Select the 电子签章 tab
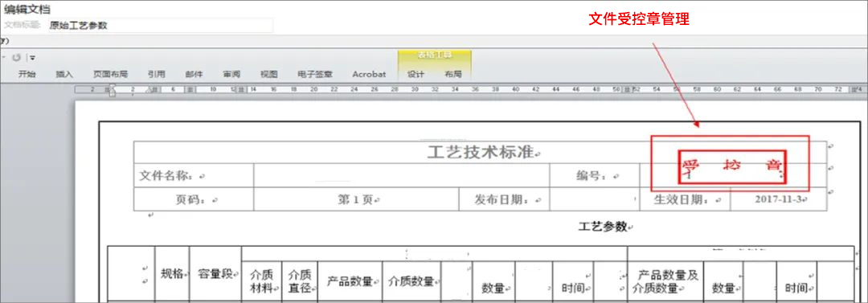 point(314,74)
